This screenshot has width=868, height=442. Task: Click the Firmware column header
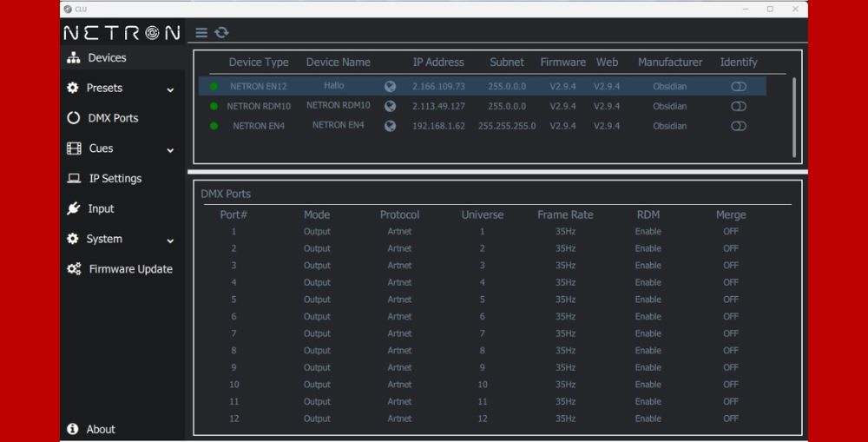[x=563, y=62]
